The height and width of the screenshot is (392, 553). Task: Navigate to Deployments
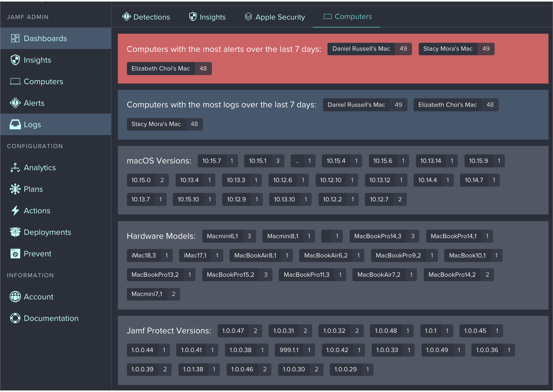click(56, 232)
